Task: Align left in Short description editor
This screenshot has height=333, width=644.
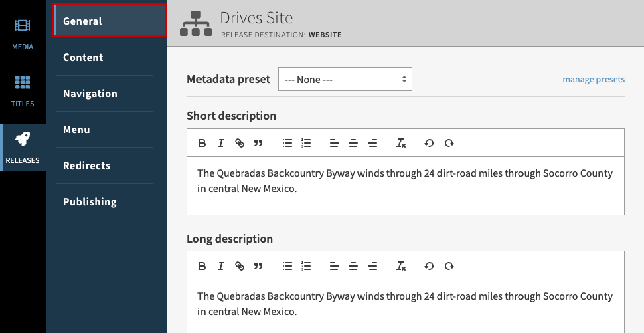Action: click(x=334, y=143)
